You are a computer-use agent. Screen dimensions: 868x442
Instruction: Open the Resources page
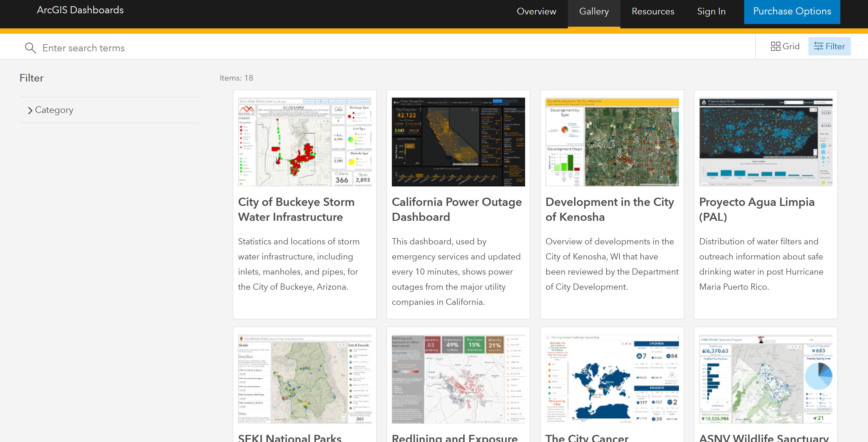click(x=653, y=11)
